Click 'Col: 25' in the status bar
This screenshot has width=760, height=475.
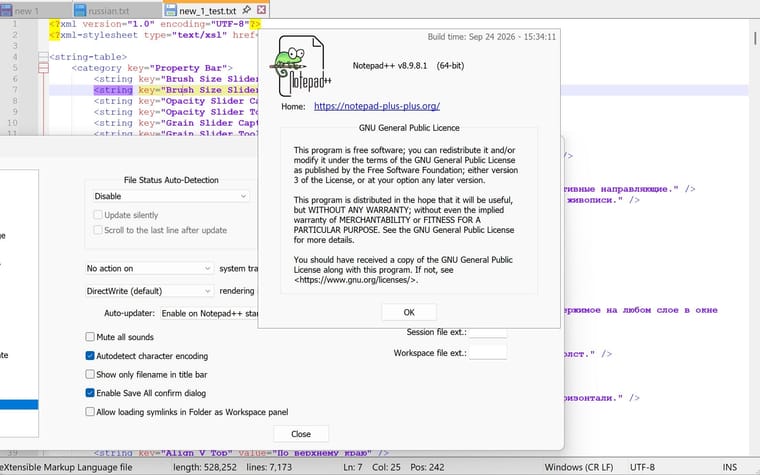[x=386, y=467]
